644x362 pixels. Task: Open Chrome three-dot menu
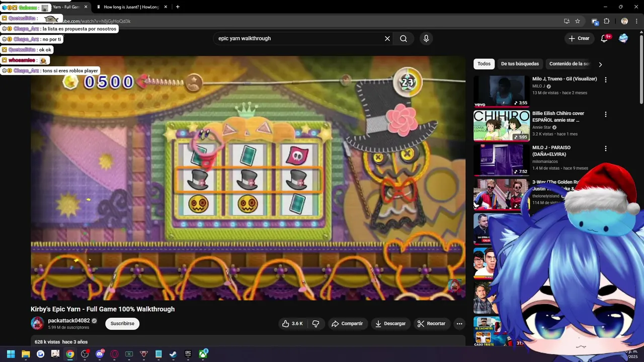coord(636,21)
